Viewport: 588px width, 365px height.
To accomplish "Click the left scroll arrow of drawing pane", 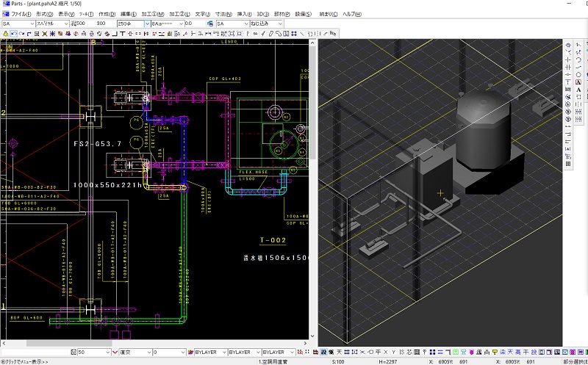I will tap(4, 343).
